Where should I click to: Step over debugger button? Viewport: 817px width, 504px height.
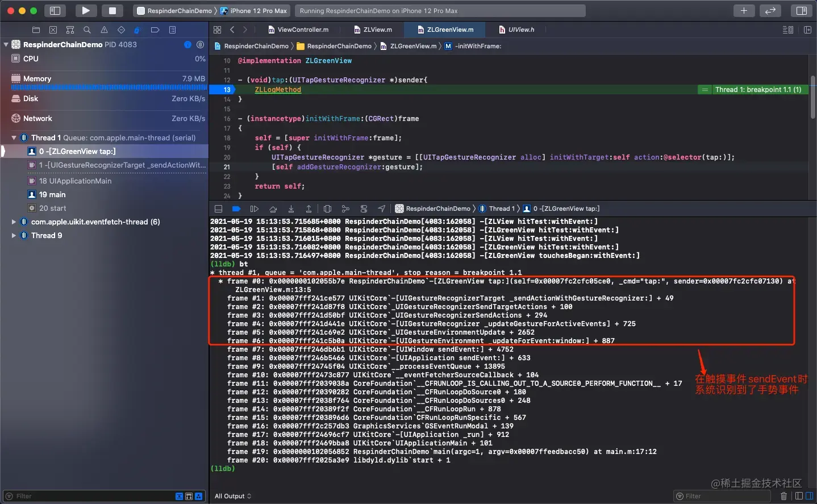273,209
